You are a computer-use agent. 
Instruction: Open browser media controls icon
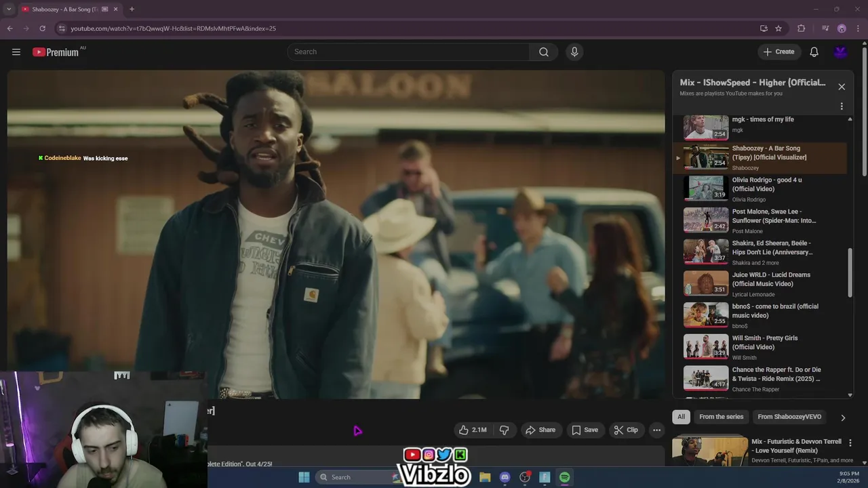pyautogui.click(x=825, y=28)
